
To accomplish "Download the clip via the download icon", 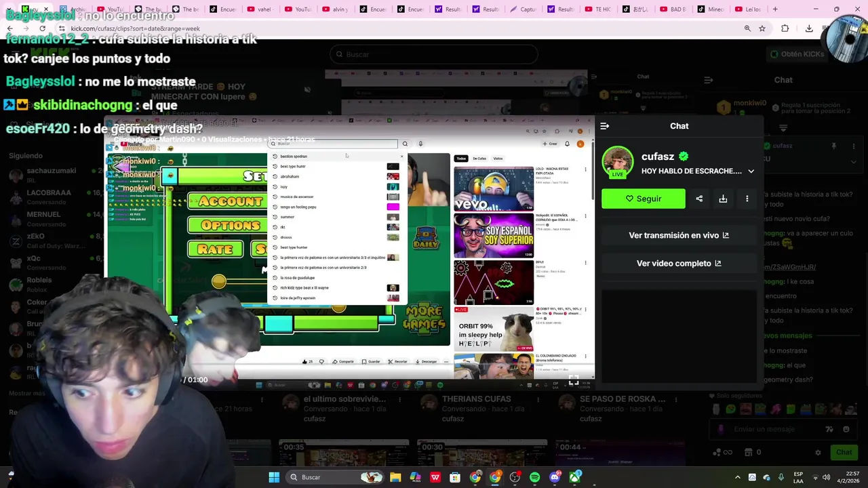I will pos(723,199).
